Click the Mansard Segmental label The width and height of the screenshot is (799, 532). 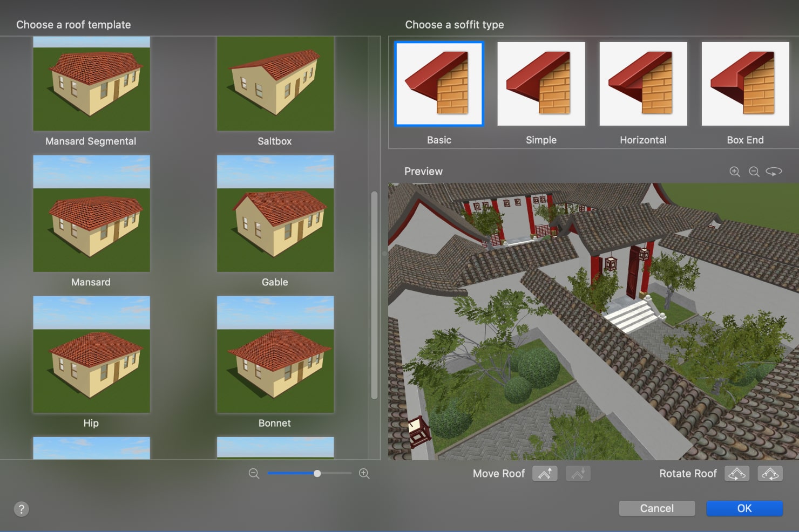pos(91,141)
